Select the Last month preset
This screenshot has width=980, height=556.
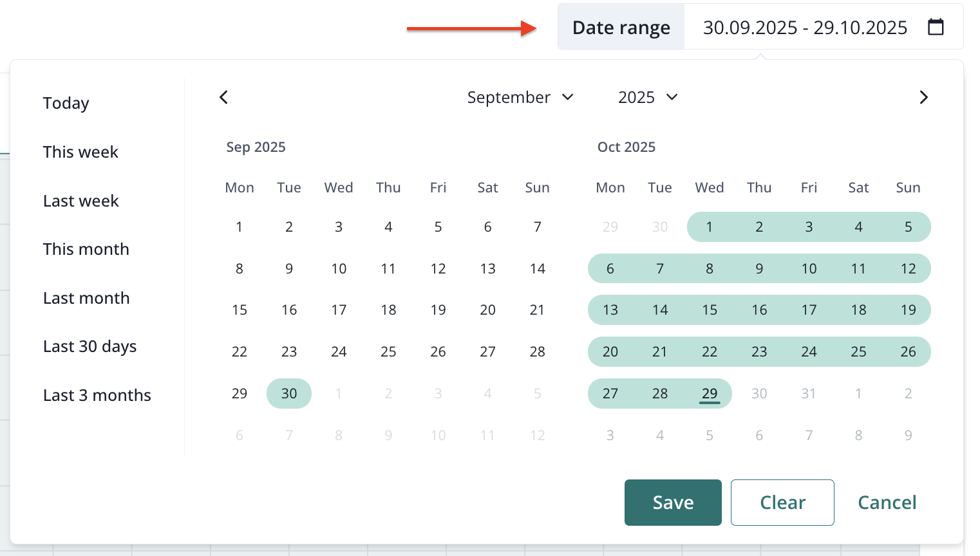86,298
